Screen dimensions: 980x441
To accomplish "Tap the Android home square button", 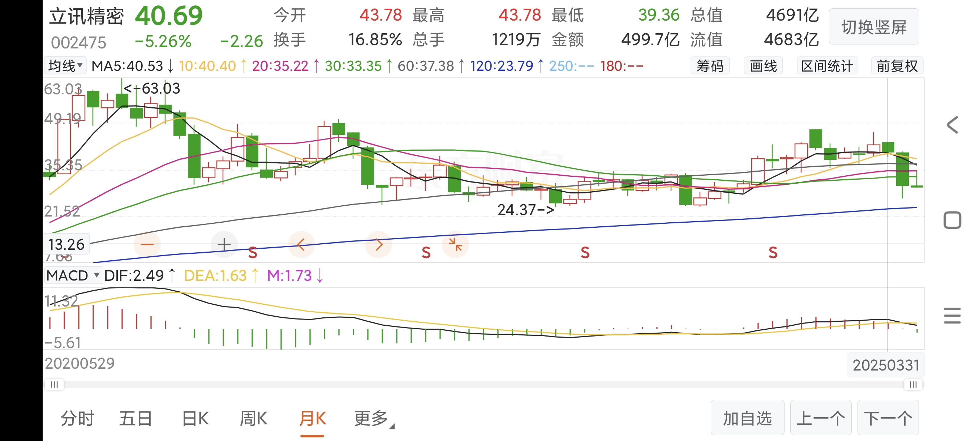I will (952, 220).
